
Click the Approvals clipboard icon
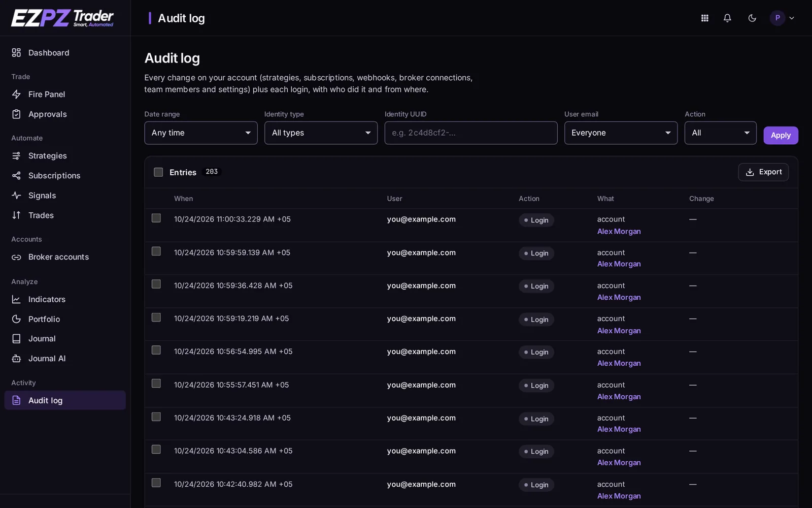click(x=16, y=114)
